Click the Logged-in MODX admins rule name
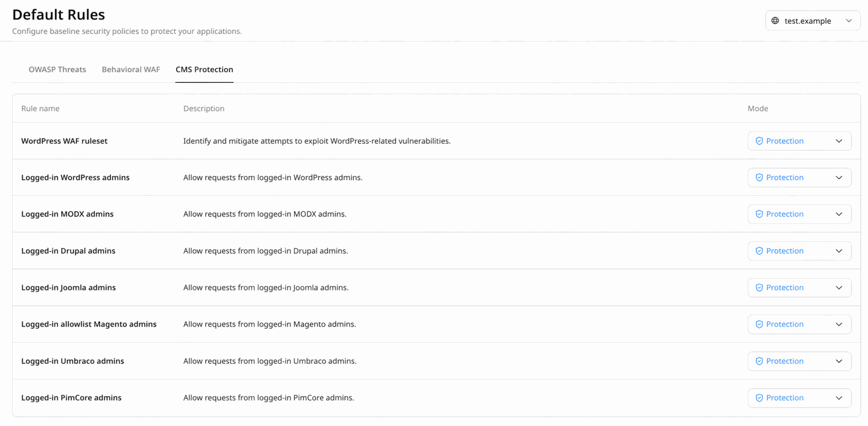This screenshot has height=426, width=868. pyautogui.click(x=67, y=214)
